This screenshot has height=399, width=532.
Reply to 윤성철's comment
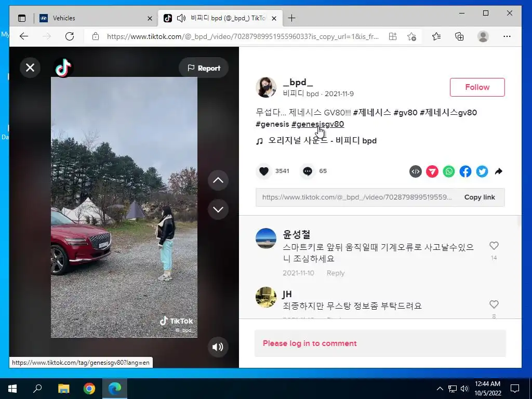(x=335, y=273)
